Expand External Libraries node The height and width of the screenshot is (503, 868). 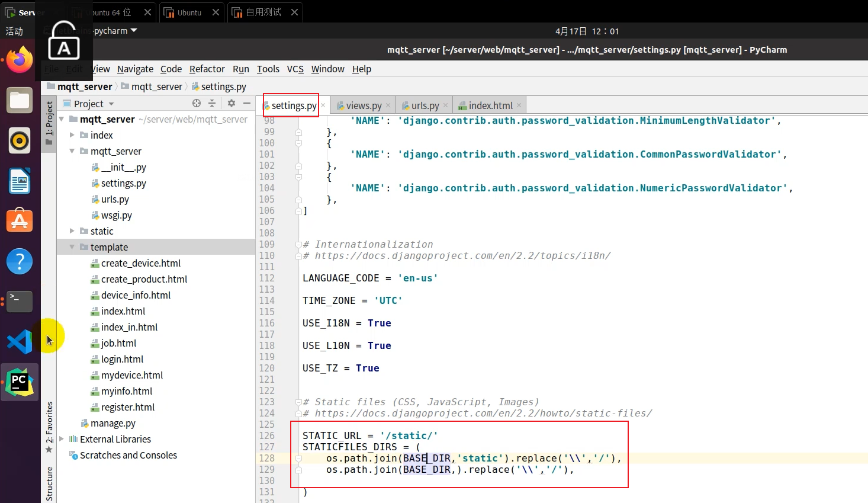click(x=62, y=439)
